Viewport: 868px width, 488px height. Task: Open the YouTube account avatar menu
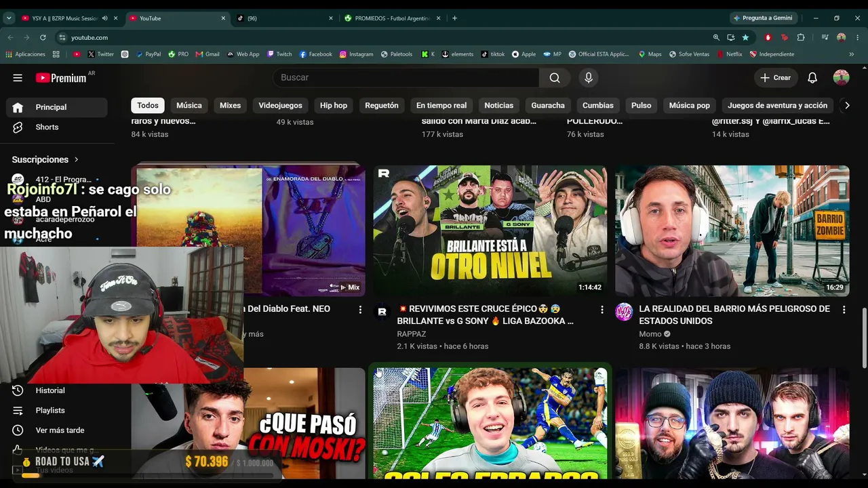click(x=841, y=78)
